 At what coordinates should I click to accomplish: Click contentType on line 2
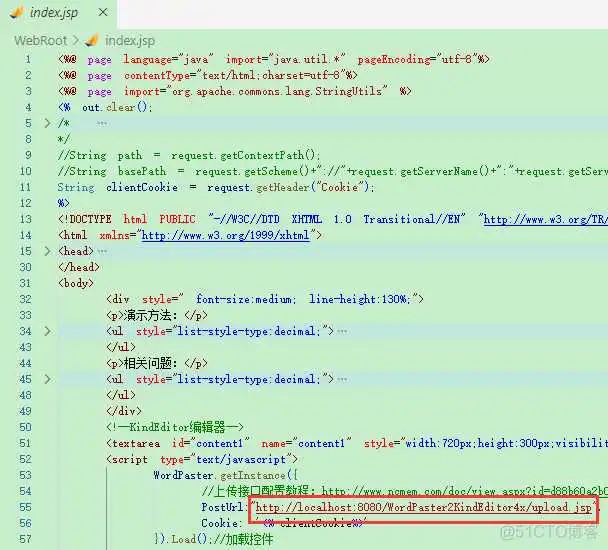(x=157, y=75)
